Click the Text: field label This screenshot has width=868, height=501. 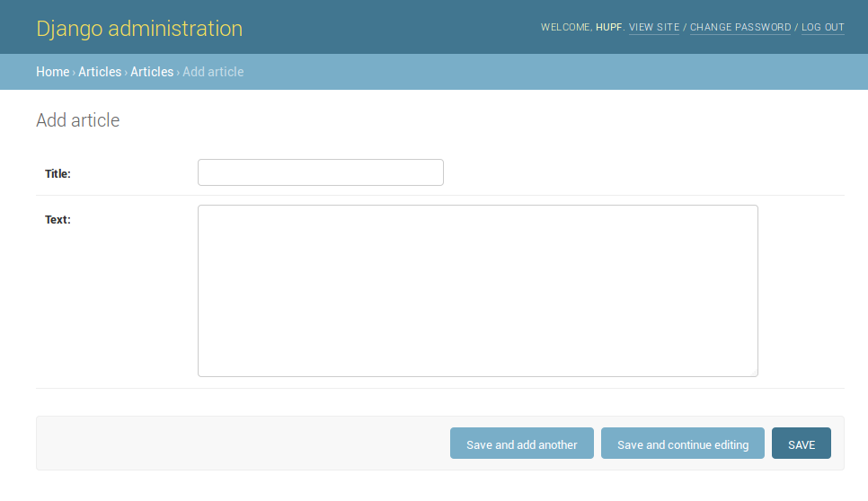click(58, 220)
